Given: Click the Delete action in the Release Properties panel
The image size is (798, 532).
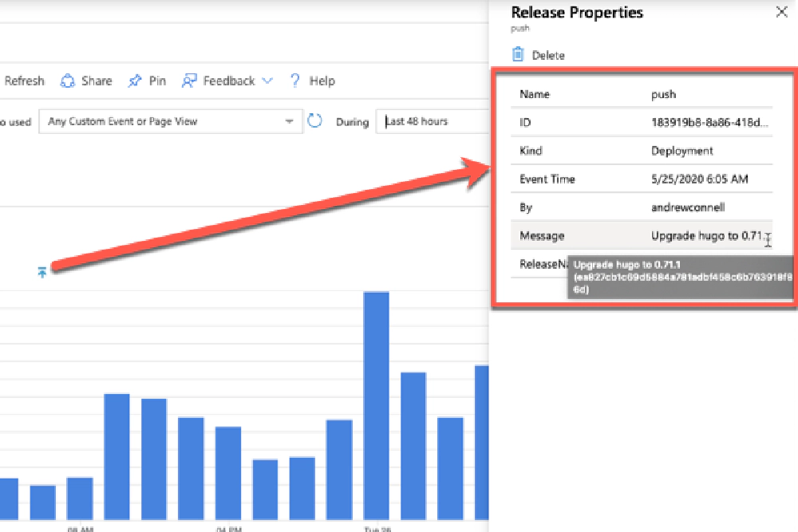Looking at the screenshot, I should [x=536, y=54].
